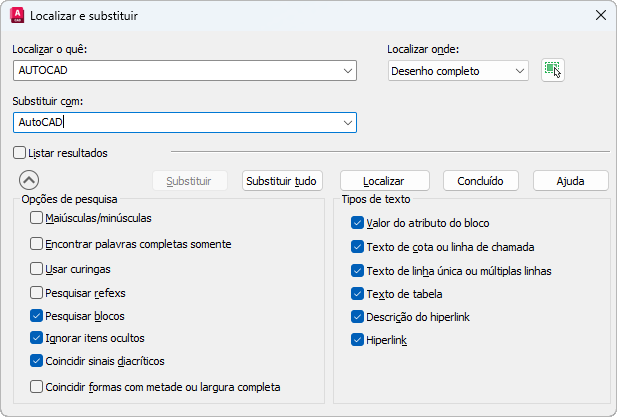Enable the "Listar resultados" checkbox
The height and width of the screenshot is (417, 617).
click(20, 153)
